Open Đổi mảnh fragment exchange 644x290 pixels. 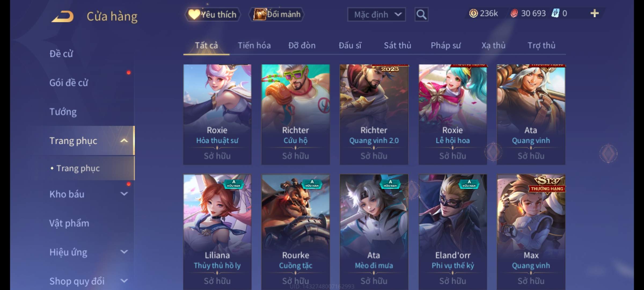click(277, 14)
